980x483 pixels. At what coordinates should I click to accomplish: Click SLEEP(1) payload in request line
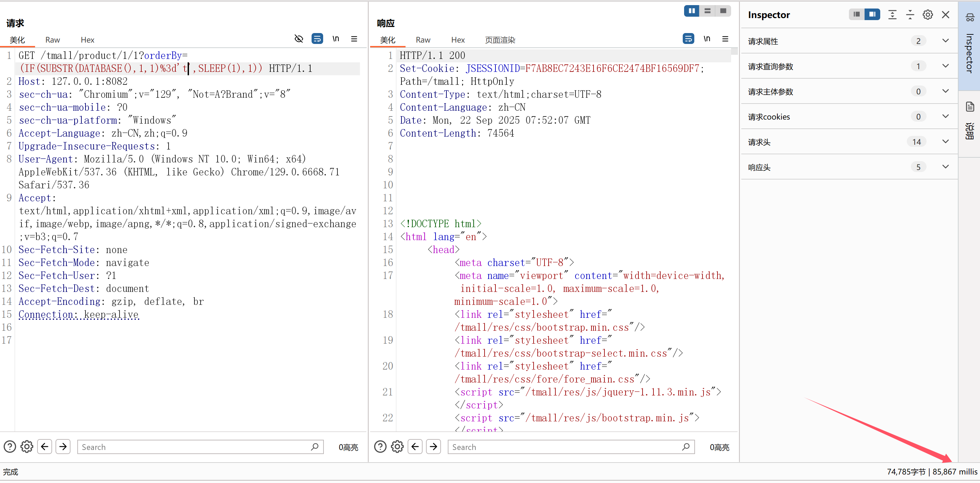point(219,68)
